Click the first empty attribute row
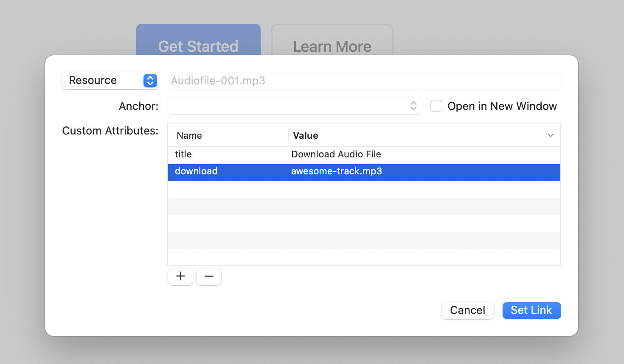The width and height of the screenshot is (624, 364). 364,190
